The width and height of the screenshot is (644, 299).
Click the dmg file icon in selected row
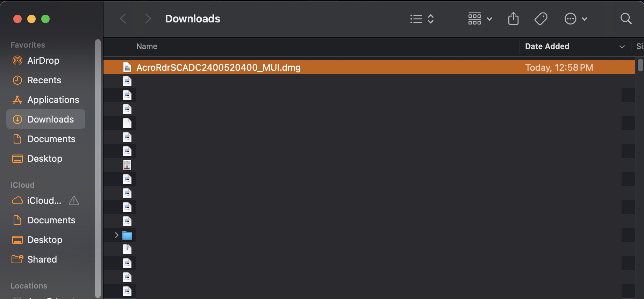click(x=127, y=67)
